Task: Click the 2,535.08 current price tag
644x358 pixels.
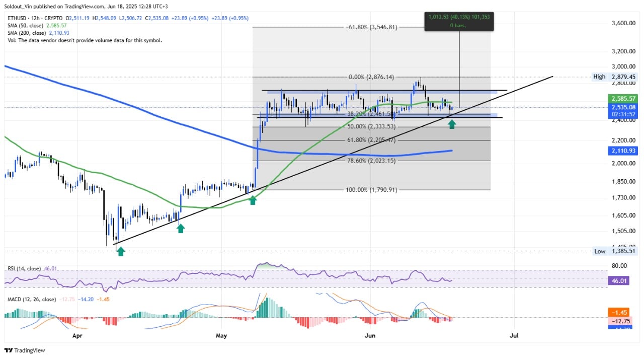Action: click(x=622, y=107)
